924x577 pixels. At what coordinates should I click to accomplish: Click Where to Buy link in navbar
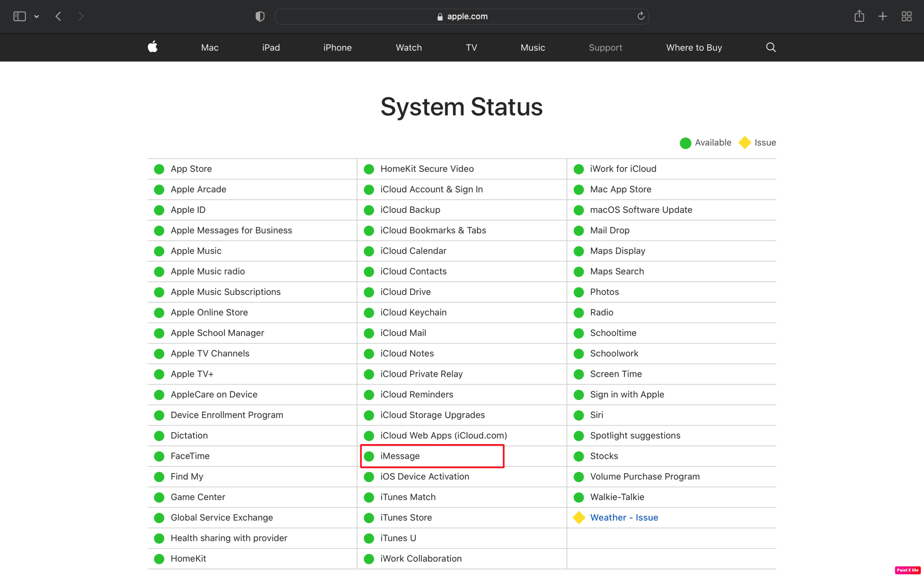(694, 47)
